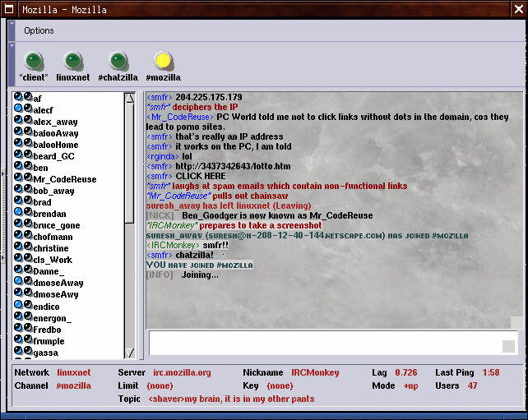The image size is (528, 420).
Task: Select user brad
Action: pos(43,202)
